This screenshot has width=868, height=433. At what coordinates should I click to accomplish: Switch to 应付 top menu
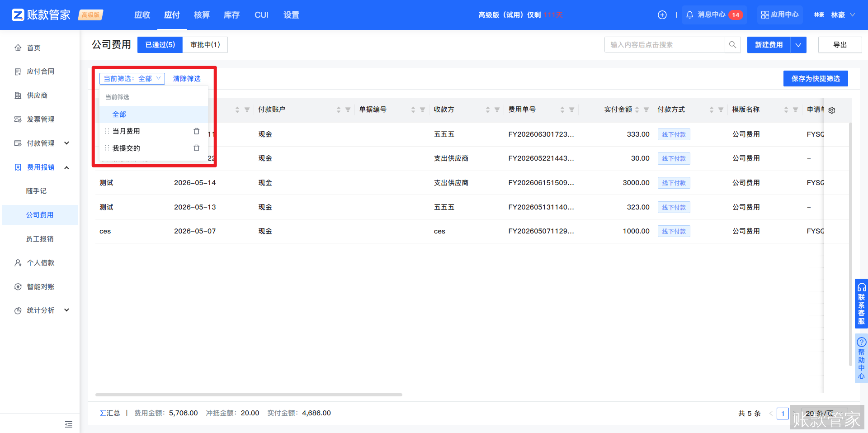coord(172,15)
